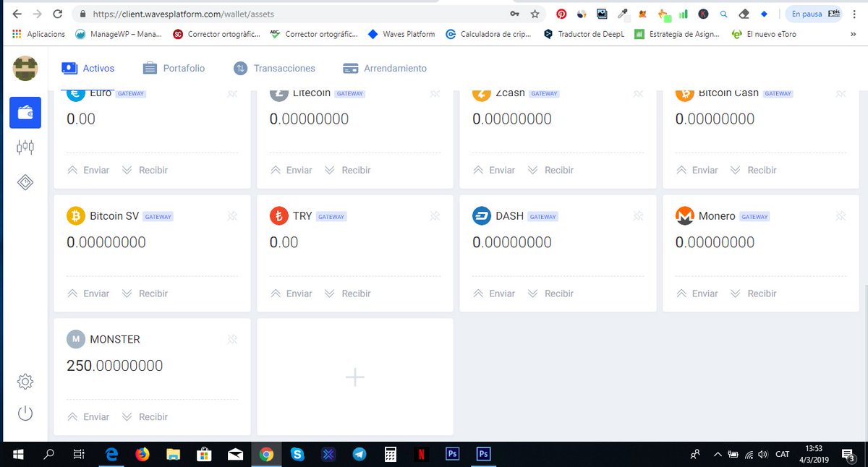Click the Bitcoin SV coin icon
Viewport: 868px width, 467px height.
pos(76,216)
